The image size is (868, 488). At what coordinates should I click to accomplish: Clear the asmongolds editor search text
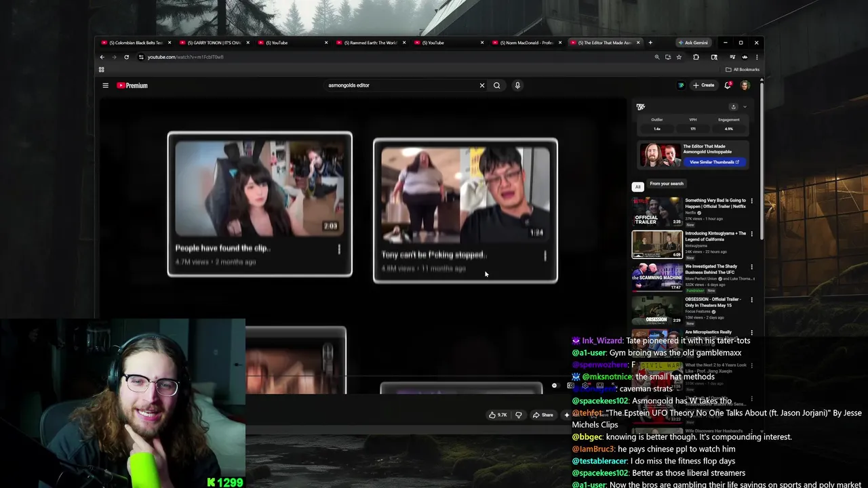click(482, 85)
